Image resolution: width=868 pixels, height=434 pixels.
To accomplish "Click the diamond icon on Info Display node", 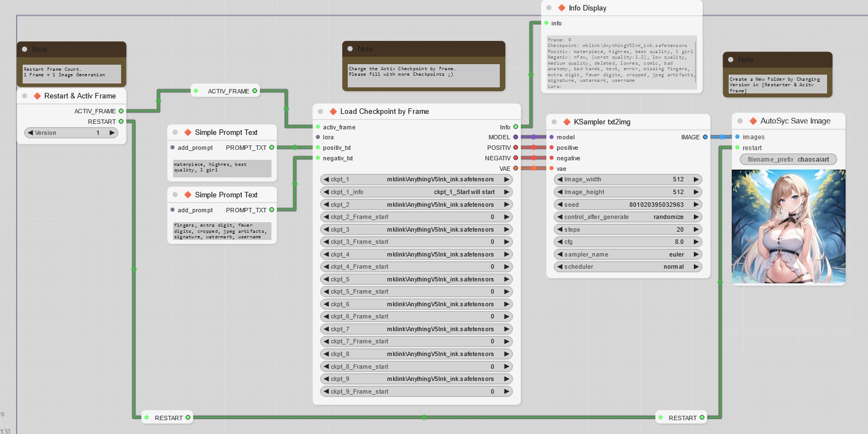I will [562, 8].
